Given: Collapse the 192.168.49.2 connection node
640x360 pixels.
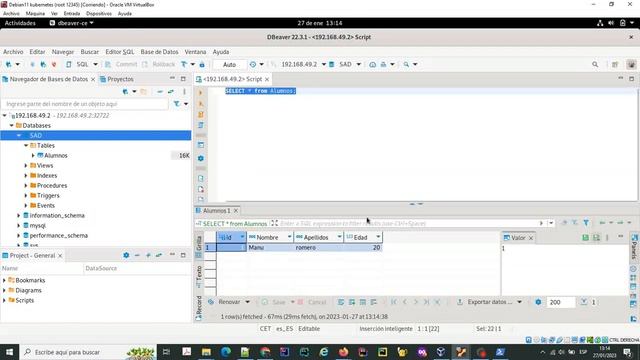Looking at the screenshot, I should [4, 116].
